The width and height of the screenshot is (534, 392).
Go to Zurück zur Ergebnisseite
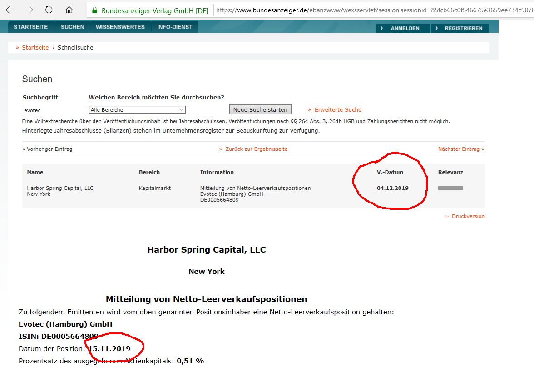pyautogui.click(x=256, y=149)
